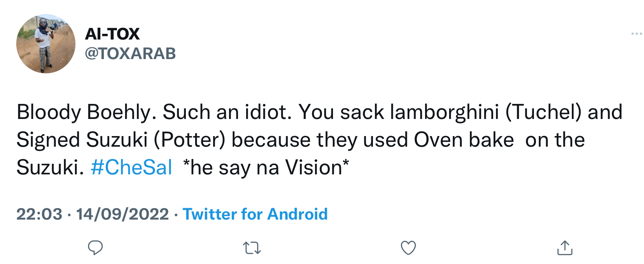644x264 pixels.
Task: Open the AI-TOX profile picture
Action: coord(46,44)
